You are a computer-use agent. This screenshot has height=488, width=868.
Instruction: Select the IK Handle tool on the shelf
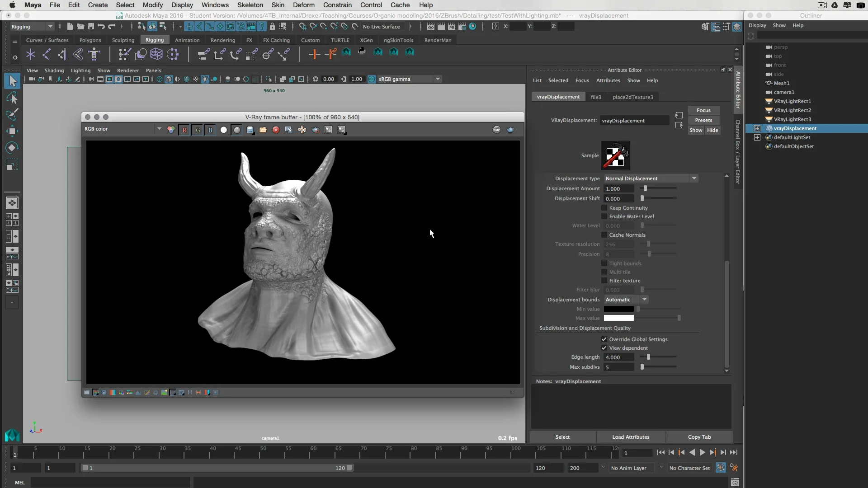(47, 54)
